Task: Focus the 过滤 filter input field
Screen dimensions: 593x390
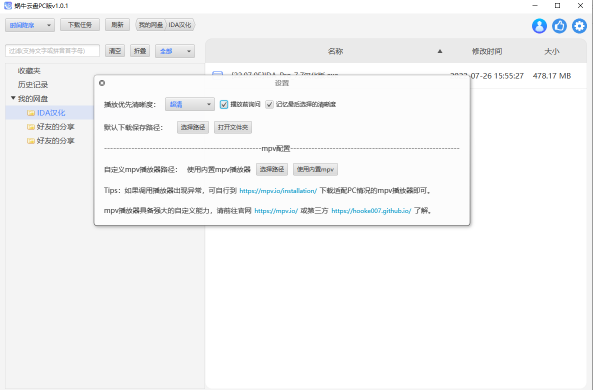Action: (53, 51)
